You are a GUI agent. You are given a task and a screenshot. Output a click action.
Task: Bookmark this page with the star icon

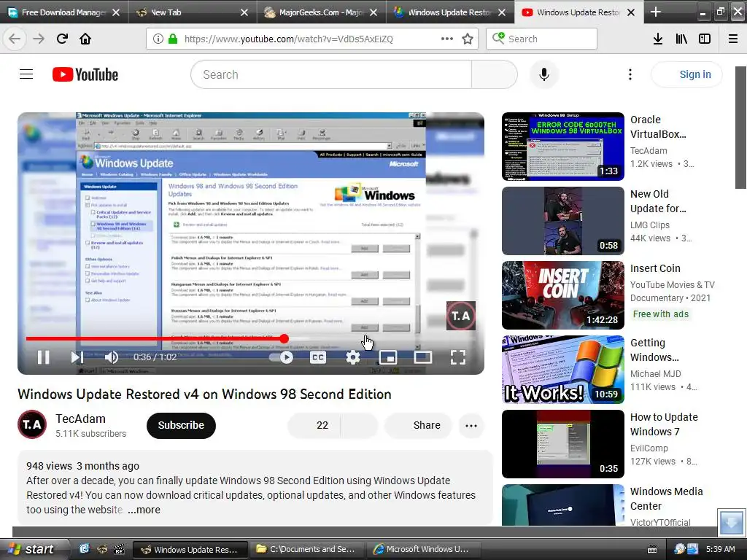click(x=468, y=39)
